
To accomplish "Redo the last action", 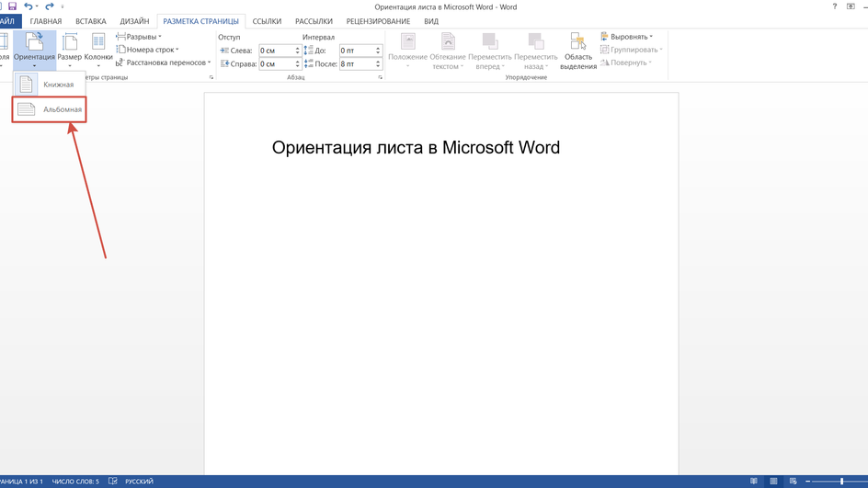I will click(x=50, y=6).
